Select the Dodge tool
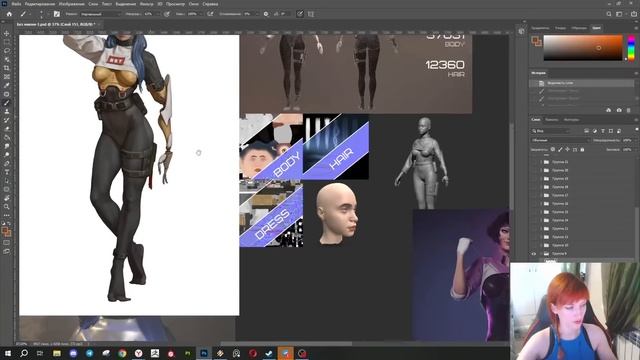The width and height of the screenshot is (640, 360). [7, 155]
